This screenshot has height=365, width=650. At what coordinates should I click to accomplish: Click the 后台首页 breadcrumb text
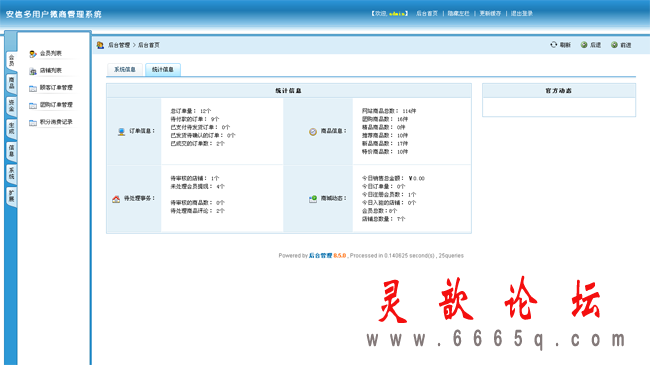coord(148,45)
